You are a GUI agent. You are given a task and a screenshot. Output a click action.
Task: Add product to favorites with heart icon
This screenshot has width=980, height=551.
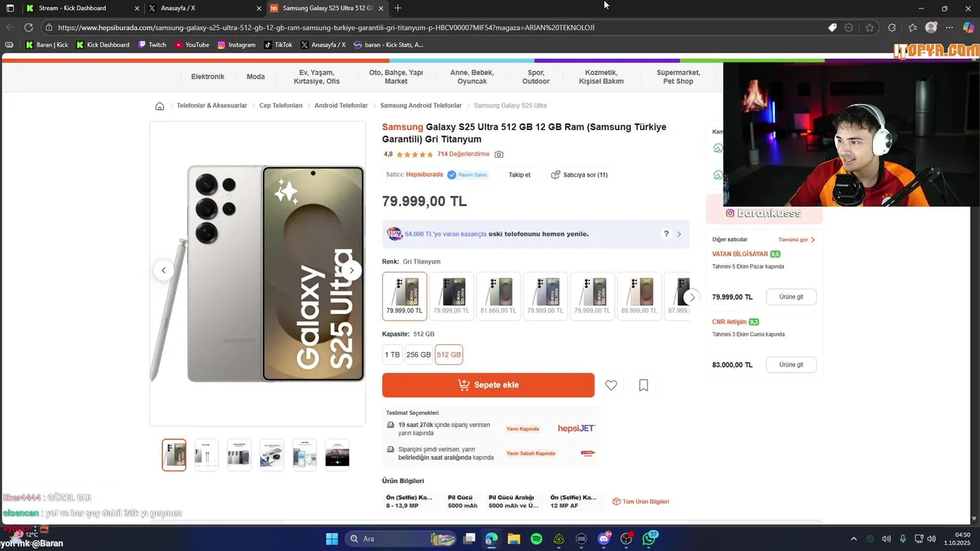click(x=611, y=386)
